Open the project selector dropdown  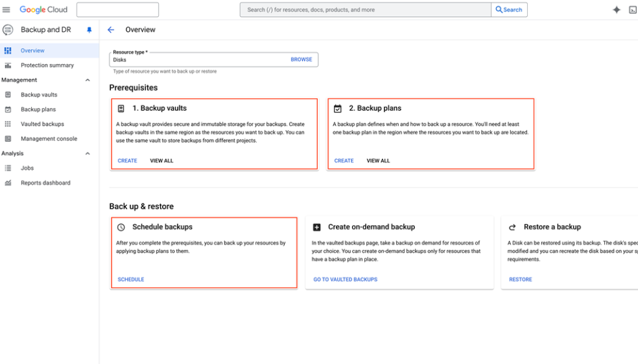pos(117,10)
